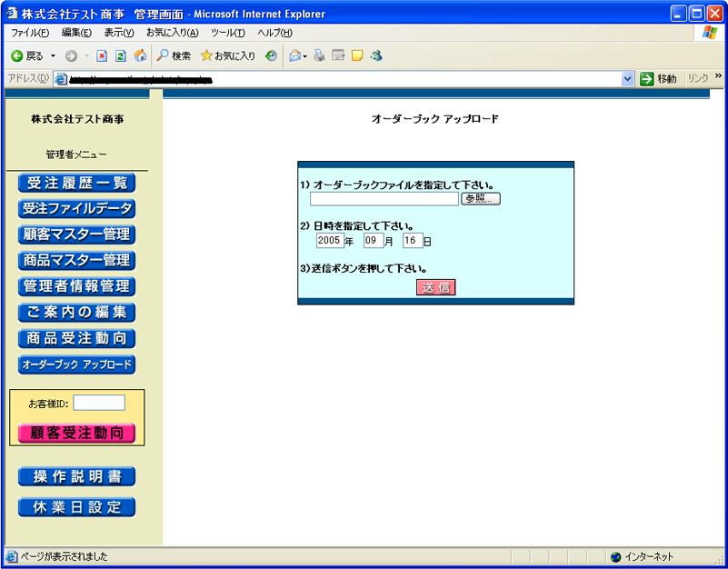The width and height of the screenshot is (728, 569).
Task: Open the Mail icon dropdown arrow
Action: click(304, 55)
